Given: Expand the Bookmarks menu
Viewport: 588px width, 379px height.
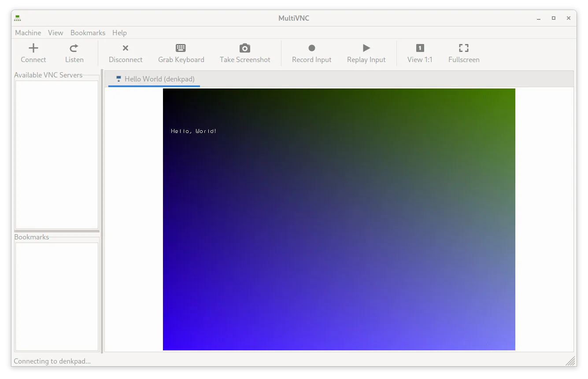Looking at the screenshot, I should tap(88, 33).
